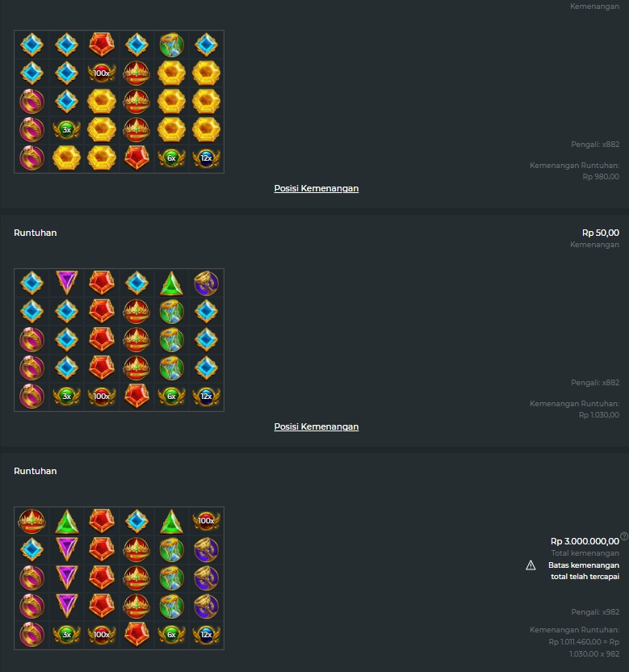Click the blue diamond in the bottom grid's first column
Viewport: 629px width, 672px height.
(x=31, y=549)
